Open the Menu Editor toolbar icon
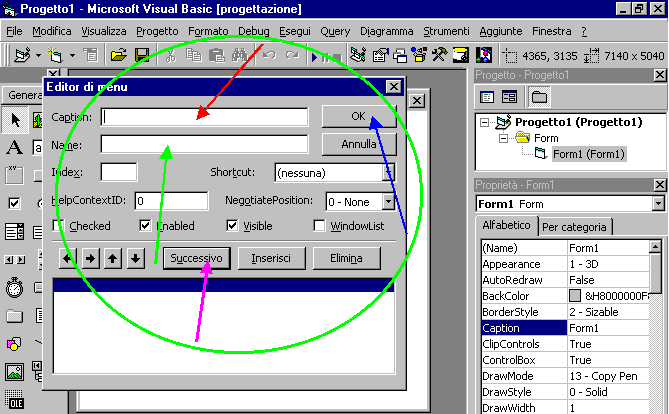 [x=90, y=55]
